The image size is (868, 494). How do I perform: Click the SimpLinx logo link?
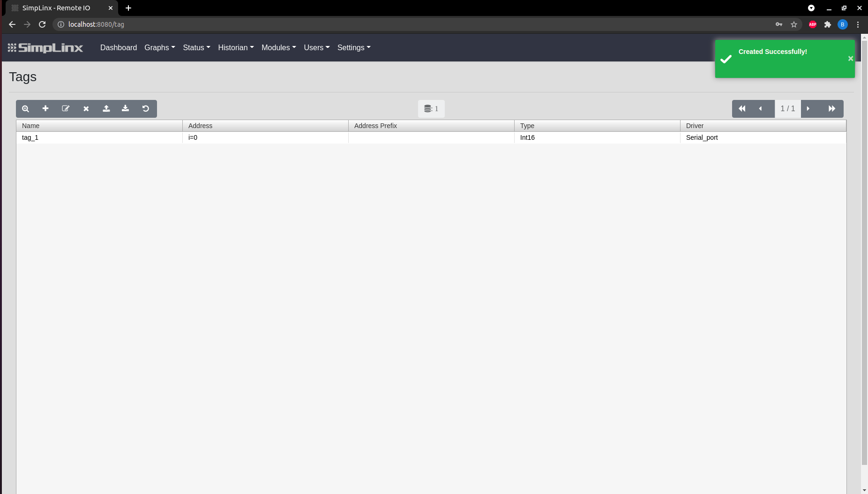(45, 48)
